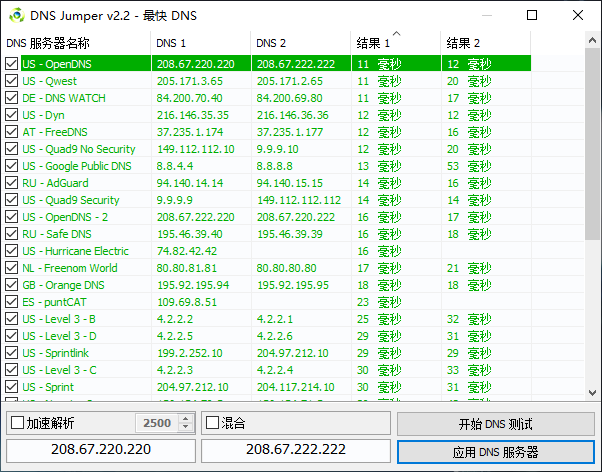Click DNS 2 address 80.80.80.80
The height and width of the screenshot is (472, 602).
[286, 268]
